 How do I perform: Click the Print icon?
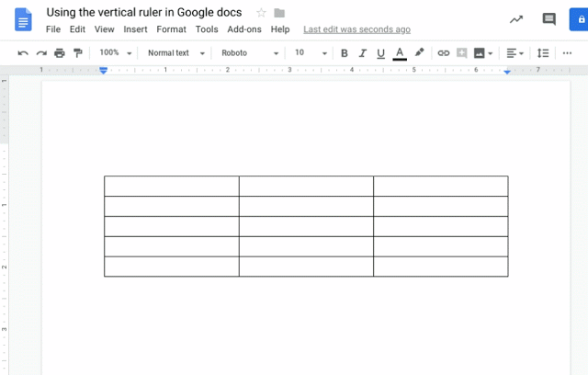click(x=60, y=53)
